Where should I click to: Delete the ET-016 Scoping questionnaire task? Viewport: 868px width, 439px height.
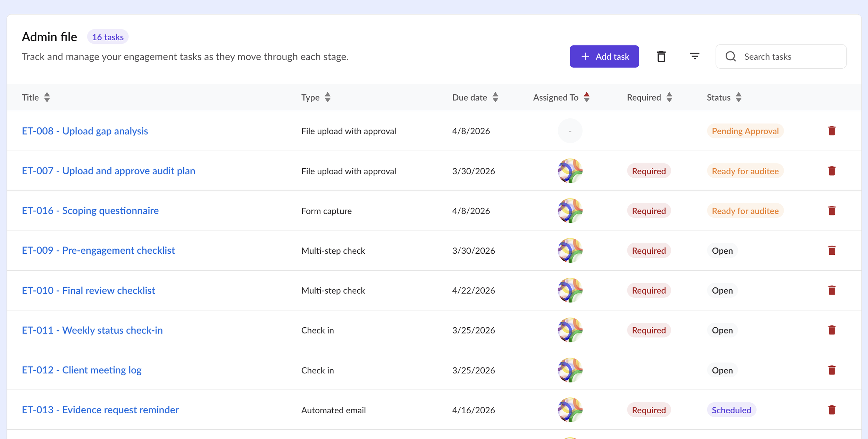point(832,211)
